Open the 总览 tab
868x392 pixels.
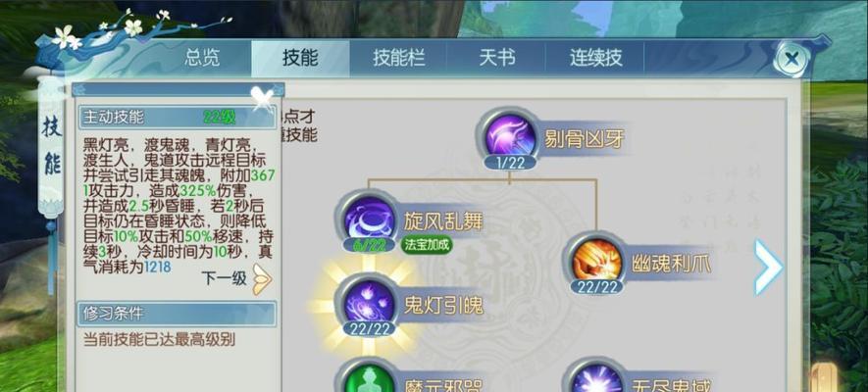pyautogui.click(x=202, y=58)
